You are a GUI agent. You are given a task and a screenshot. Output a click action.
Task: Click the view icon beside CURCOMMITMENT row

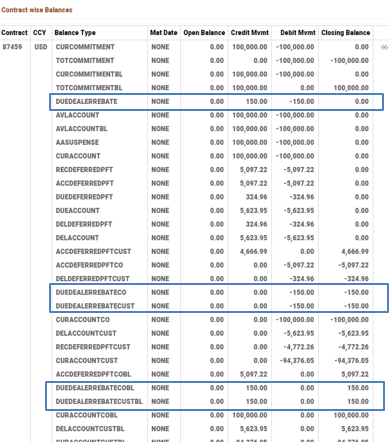[384, 48]
